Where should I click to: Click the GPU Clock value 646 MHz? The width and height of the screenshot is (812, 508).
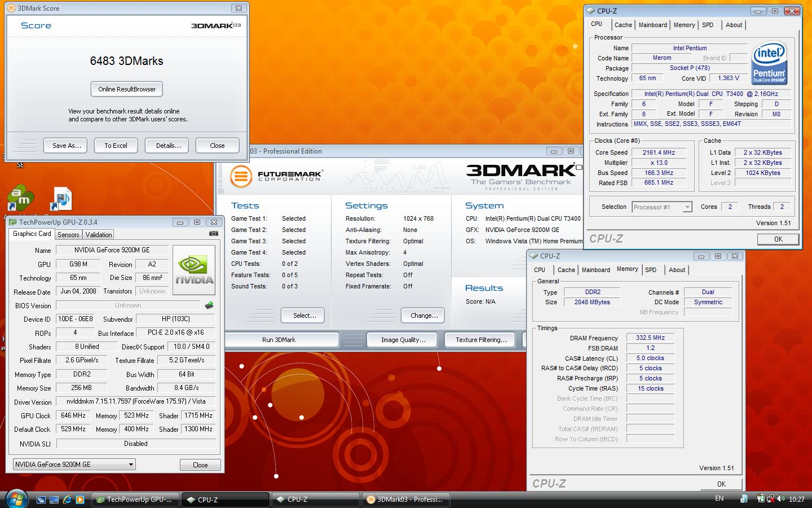pos(73,415)
